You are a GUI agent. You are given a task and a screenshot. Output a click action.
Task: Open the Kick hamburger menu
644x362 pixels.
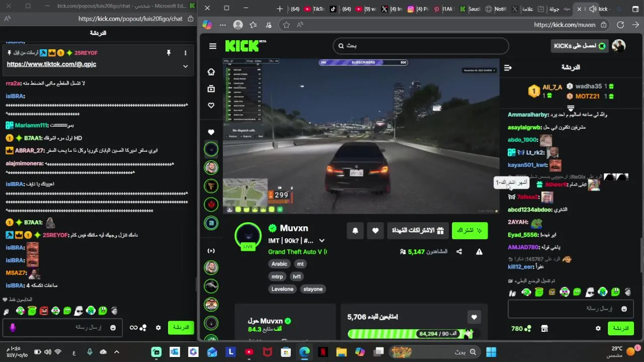pyautogui.click(x=213, y=46)
